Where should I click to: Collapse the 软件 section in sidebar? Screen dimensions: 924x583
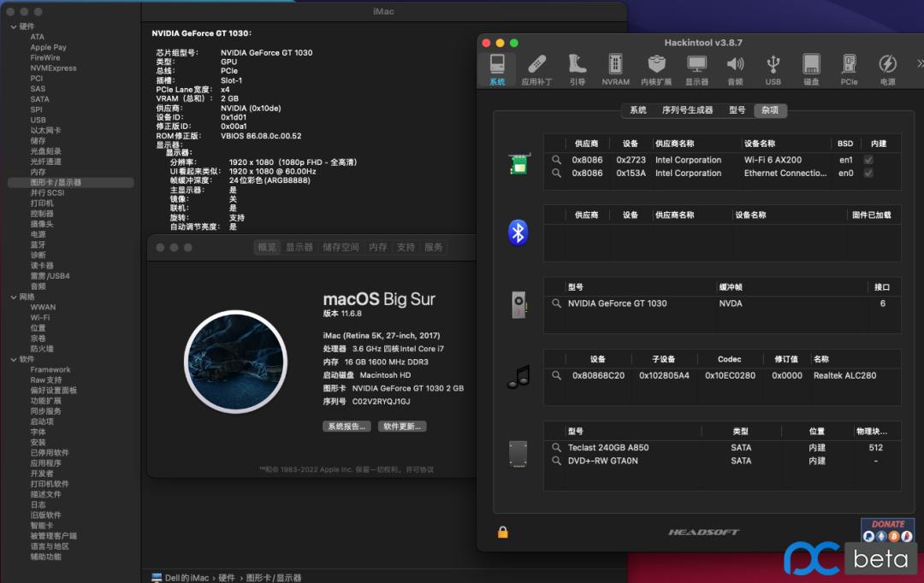[13, 359]
